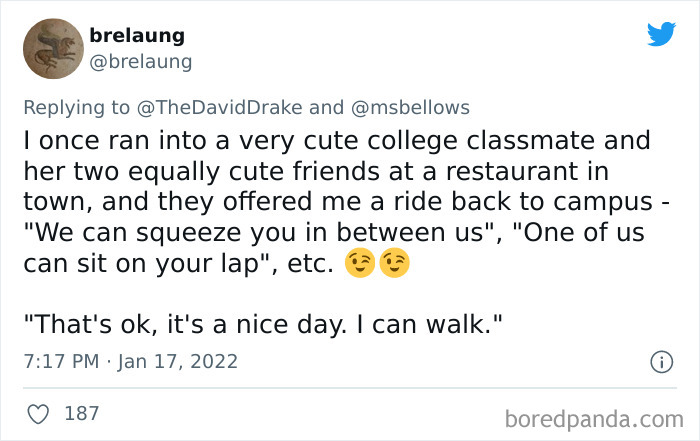This screenshot has height=441, width=700.
Task: Click the brelaung display name
Action: coord(137,36)
